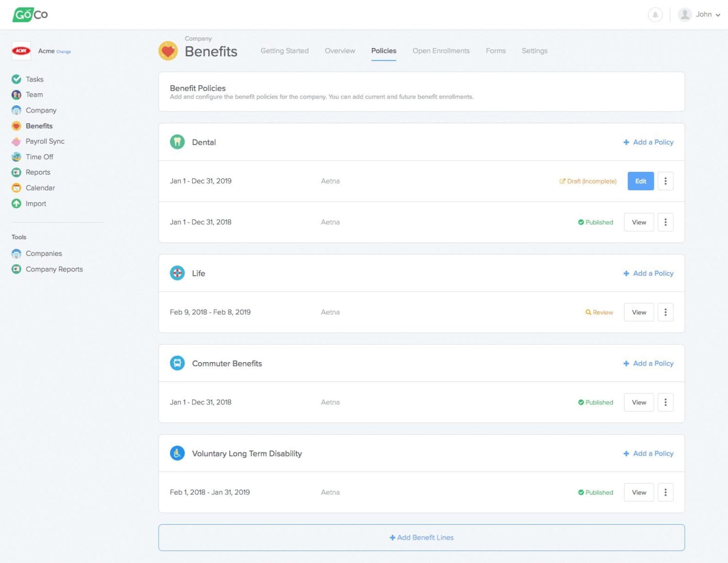728x563 pixels.
Task: Click the Voluntary Long Term Disability icon
Action: click(177, 453)
